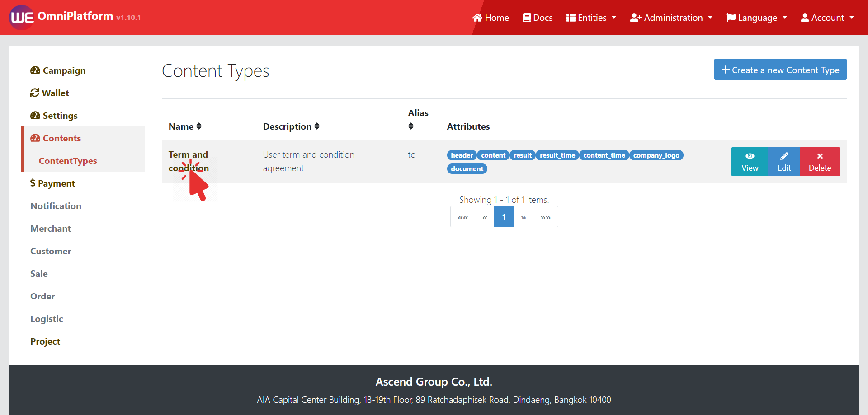Toggle sorting on Alias column
This screenshot has width=868, height=415.
coord(411,126)
